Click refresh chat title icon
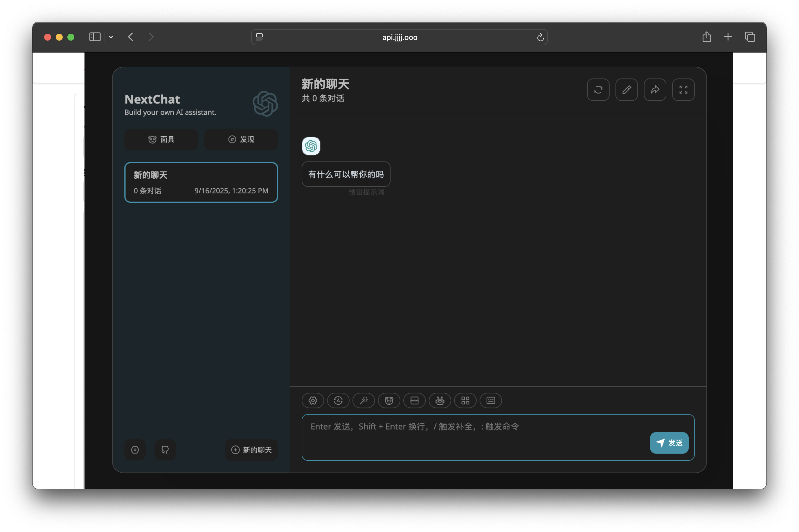This screenshot has height=532, width=799. point(598,90)
